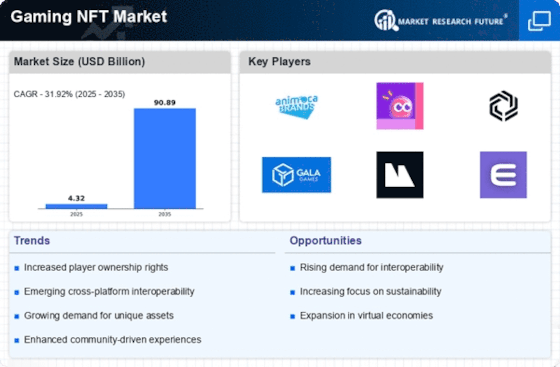Screen dimensions: 560x367
Task: Select the 90.89 value label
Action: (x=165, y=102)
